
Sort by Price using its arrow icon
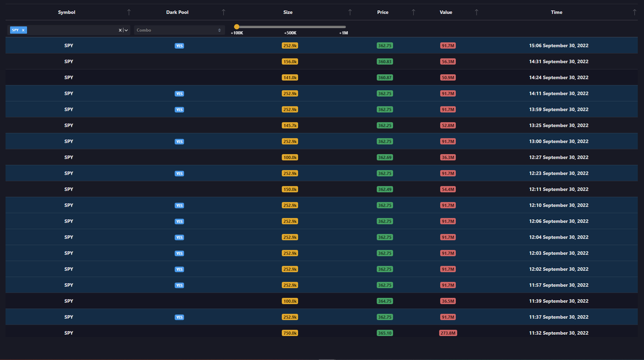(413, 12)
